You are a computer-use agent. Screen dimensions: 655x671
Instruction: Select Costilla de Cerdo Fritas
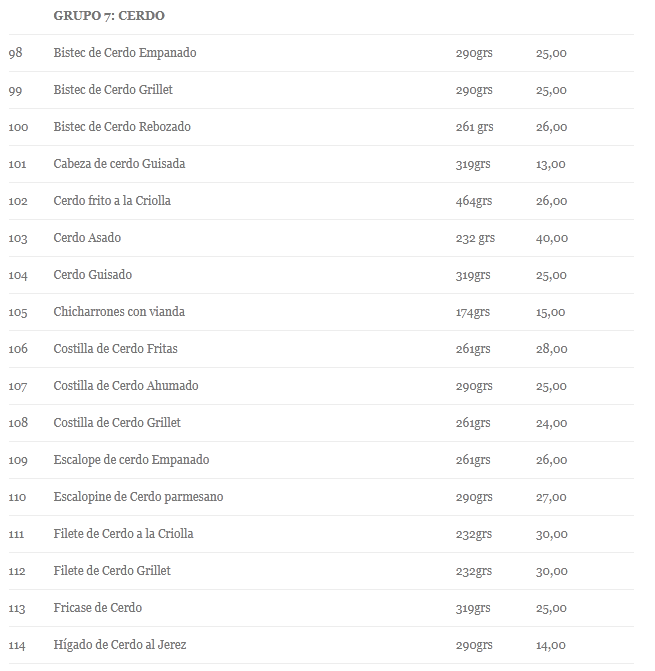(x=115, y=349)
